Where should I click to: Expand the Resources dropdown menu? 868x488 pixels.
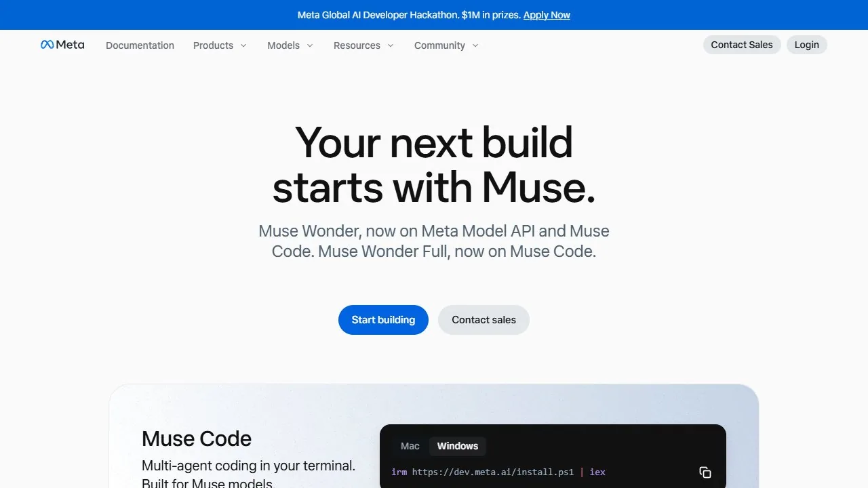[363, 45]
